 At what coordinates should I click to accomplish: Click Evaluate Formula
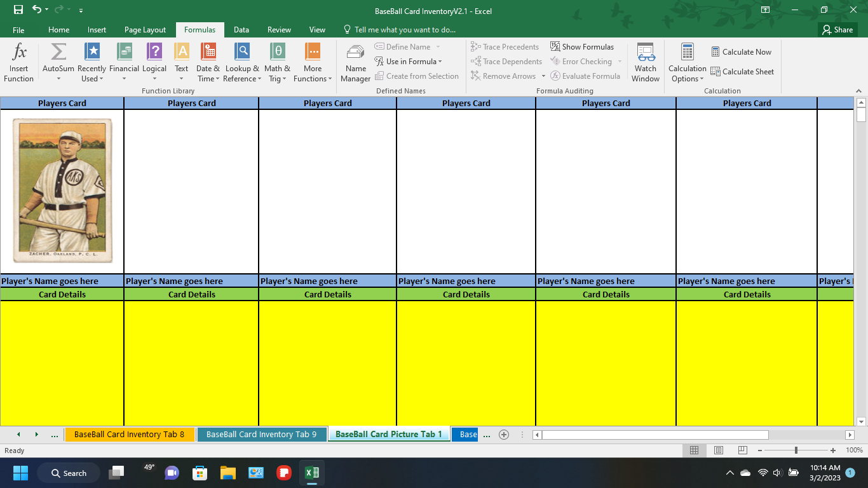585,76
